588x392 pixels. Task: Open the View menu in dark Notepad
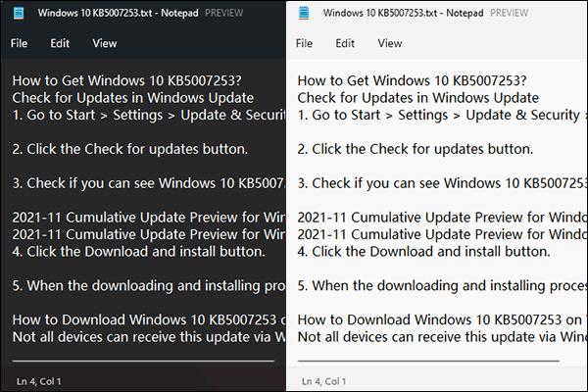pos(105,43)
